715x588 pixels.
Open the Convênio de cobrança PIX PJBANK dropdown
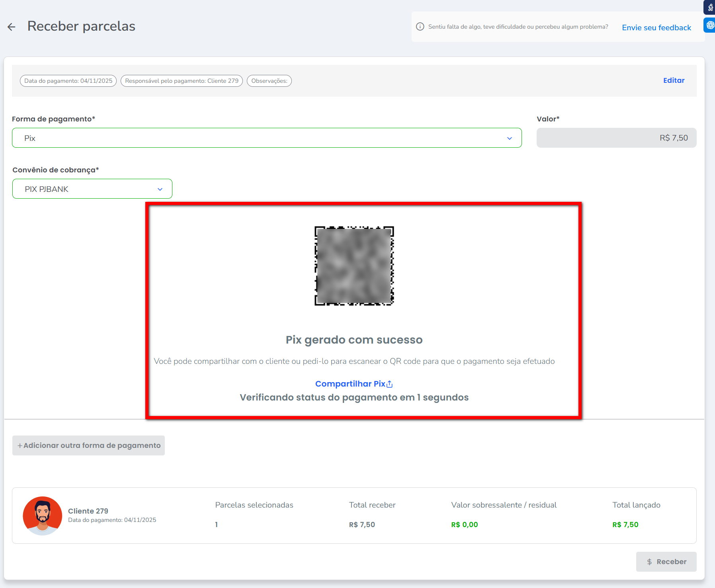click(92, 189)
